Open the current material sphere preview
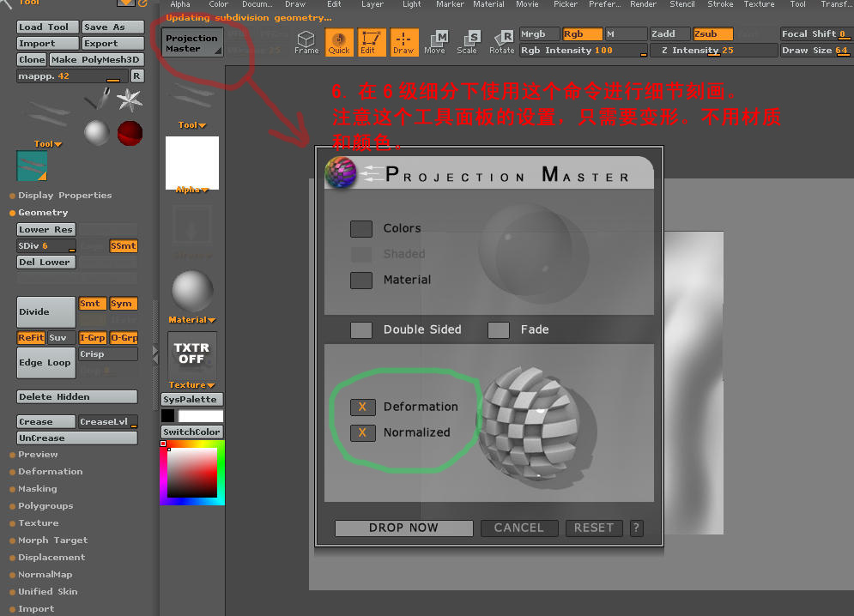Image resolution: width=854 pixels, height=616 pixels. 192,292
